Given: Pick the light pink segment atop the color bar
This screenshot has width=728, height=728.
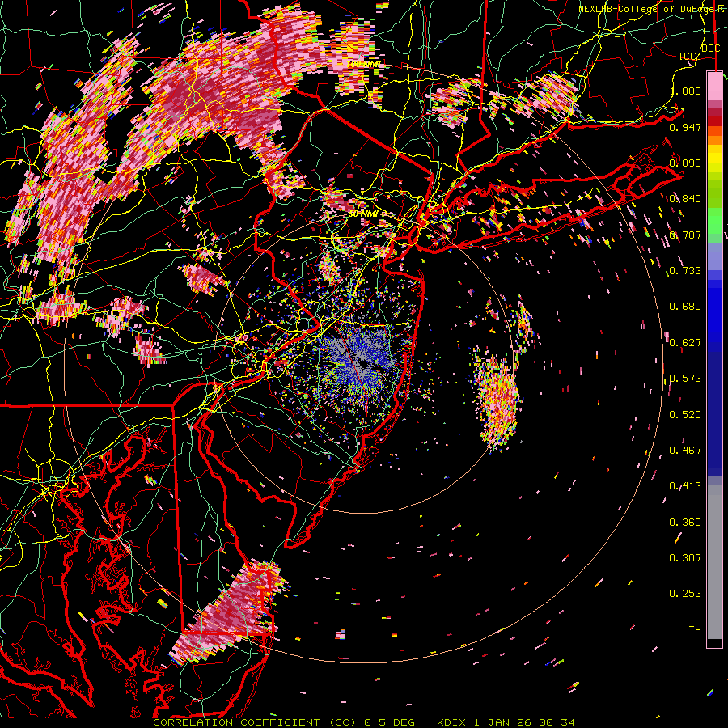Looking at the screenshot, I should click(x=714, y=87).
